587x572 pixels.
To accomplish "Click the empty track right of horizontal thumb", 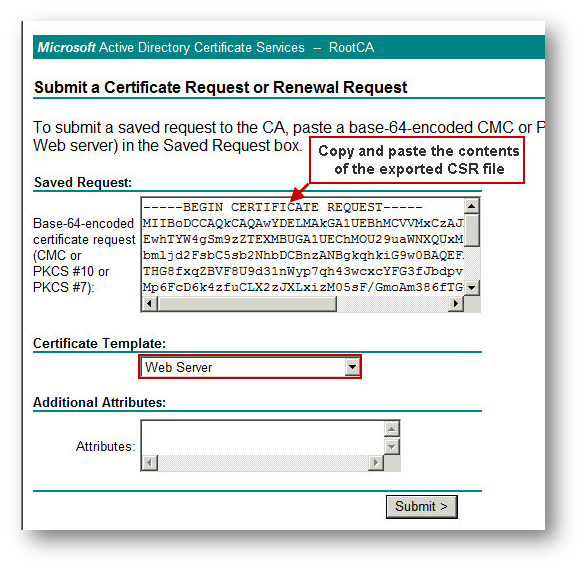I will click(393, 303).
